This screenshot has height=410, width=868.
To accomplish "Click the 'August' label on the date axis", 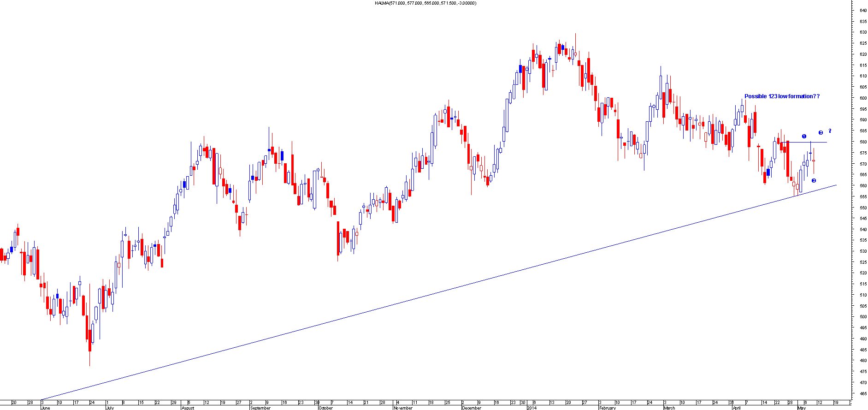I will click(188, 408).
